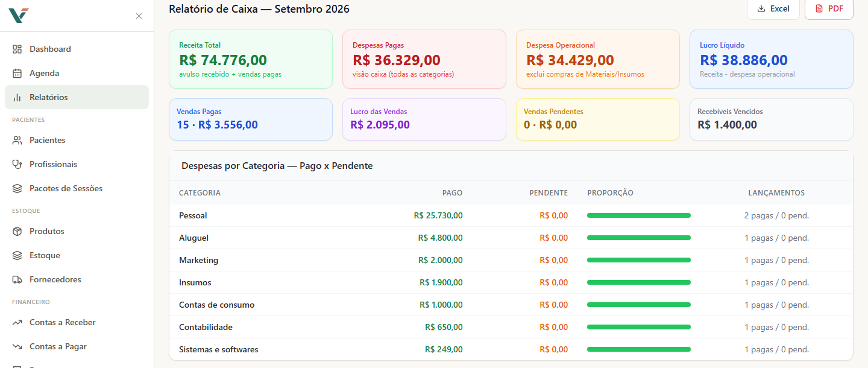Viewport: 868px width, 368px height.
Task: Export the report to Excel
Action: tap(773, 9)
